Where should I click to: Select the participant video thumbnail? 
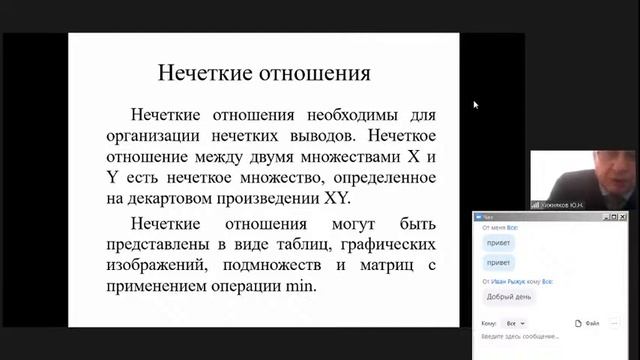pyautogui.click(x=583, y=180)
